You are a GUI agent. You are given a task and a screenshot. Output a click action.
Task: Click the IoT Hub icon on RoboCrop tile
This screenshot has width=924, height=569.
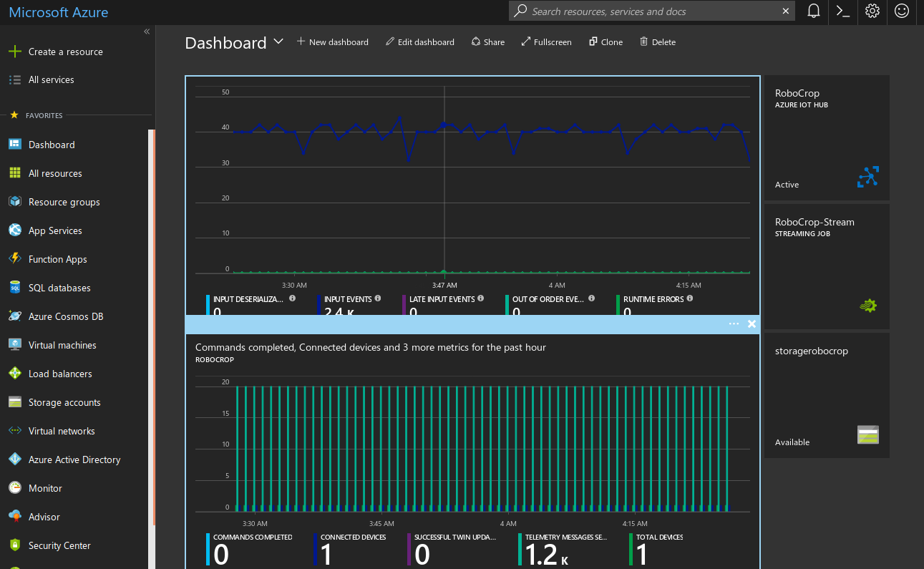pos(867,177)
